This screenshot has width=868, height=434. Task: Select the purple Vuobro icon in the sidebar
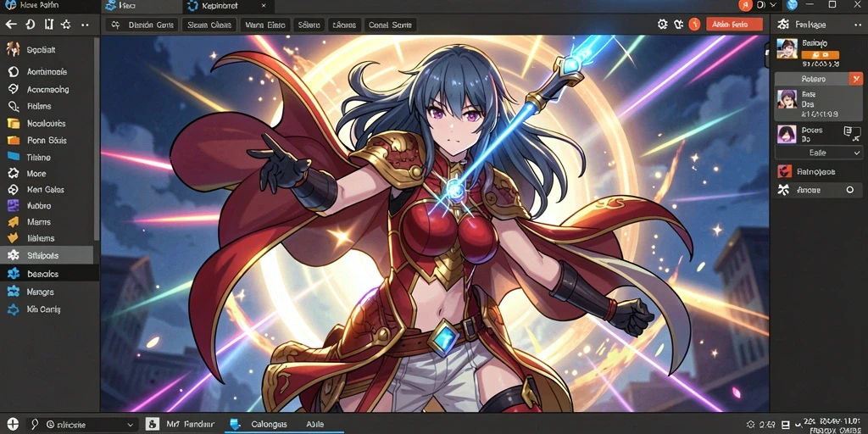coord(13,206)
